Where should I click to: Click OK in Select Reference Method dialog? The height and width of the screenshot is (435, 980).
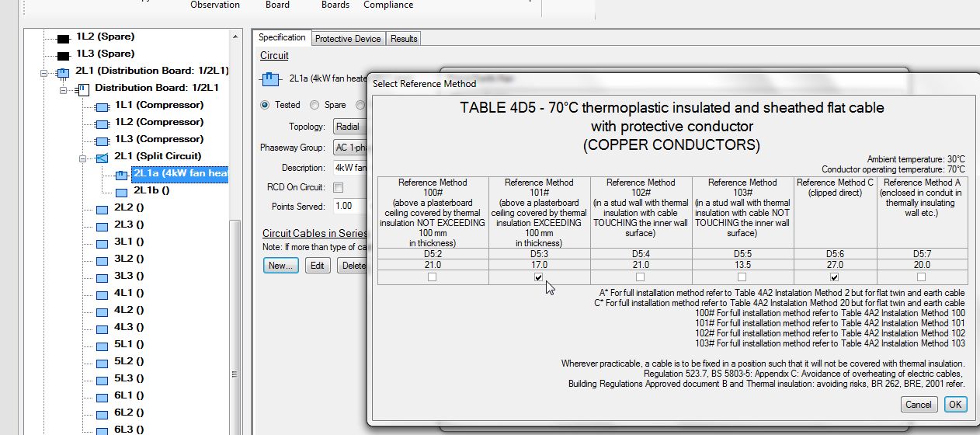955,405
